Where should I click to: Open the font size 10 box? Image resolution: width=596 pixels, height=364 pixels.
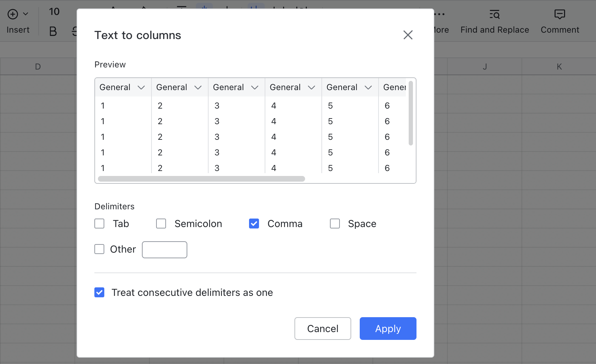pos(54,12)
